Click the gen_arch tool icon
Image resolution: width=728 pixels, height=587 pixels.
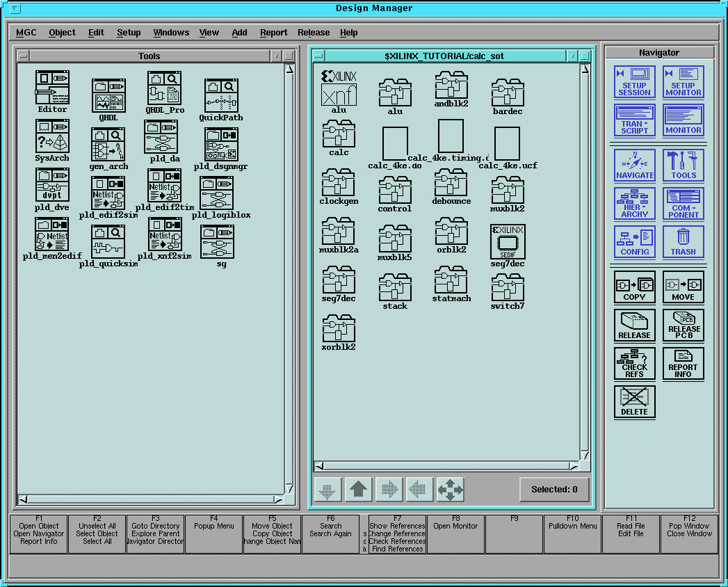[108, 145]
